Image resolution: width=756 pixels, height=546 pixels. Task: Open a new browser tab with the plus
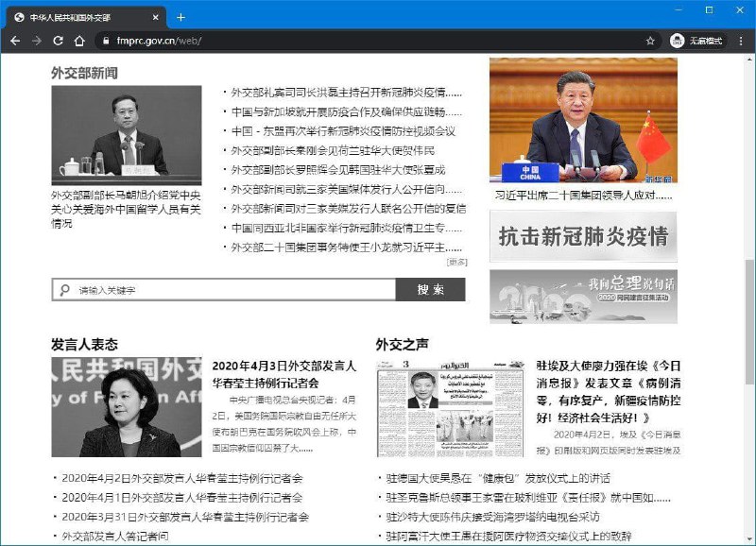click(179, 16)
